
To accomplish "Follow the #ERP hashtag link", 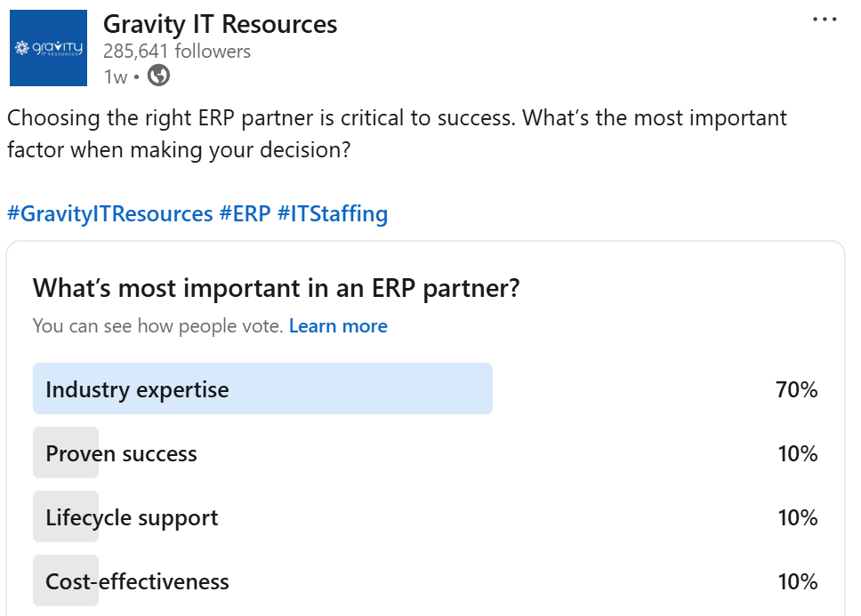I will click(x=245, y=214).
